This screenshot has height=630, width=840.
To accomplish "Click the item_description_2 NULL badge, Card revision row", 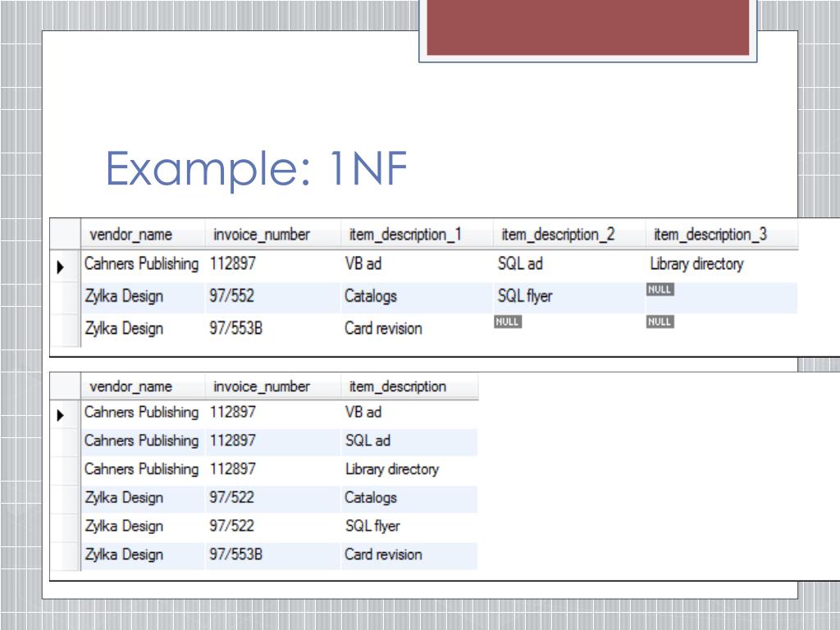I will click(x=508, y=322).
